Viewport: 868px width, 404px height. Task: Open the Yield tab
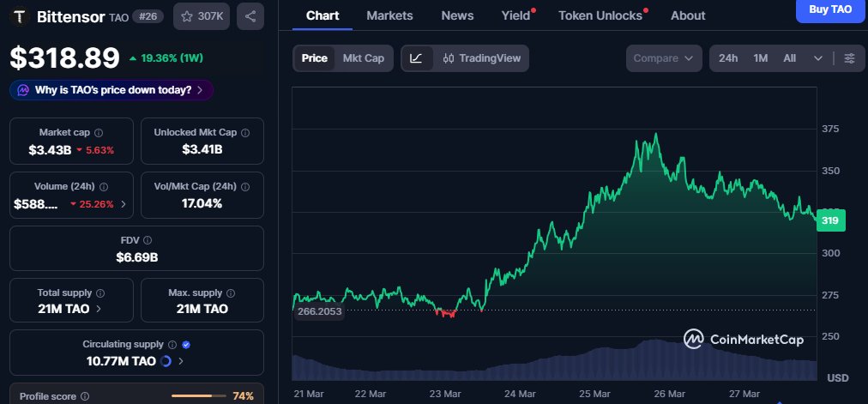(x=516, y=15)
